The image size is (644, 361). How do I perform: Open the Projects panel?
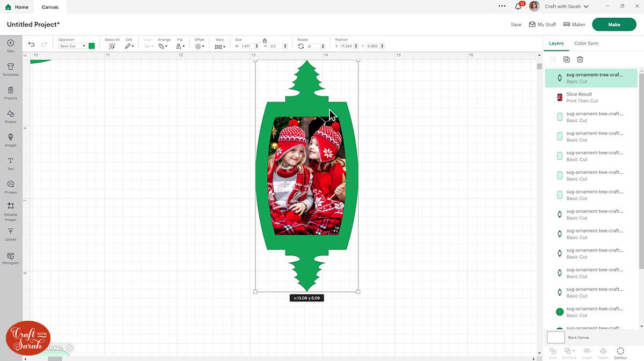(x=10, y=92)
